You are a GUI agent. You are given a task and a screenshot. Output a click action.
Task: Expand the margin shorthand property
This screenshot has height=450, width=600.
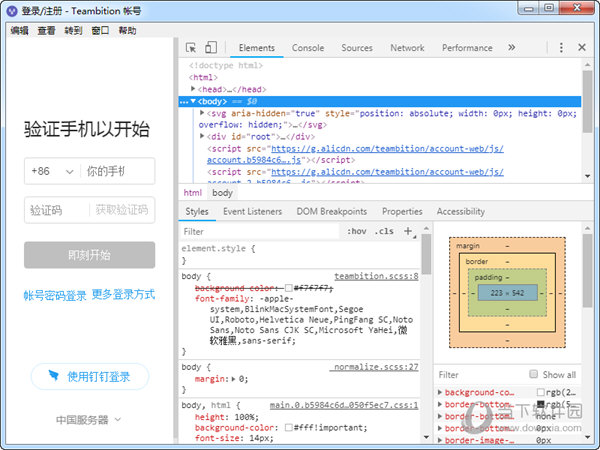233,379
